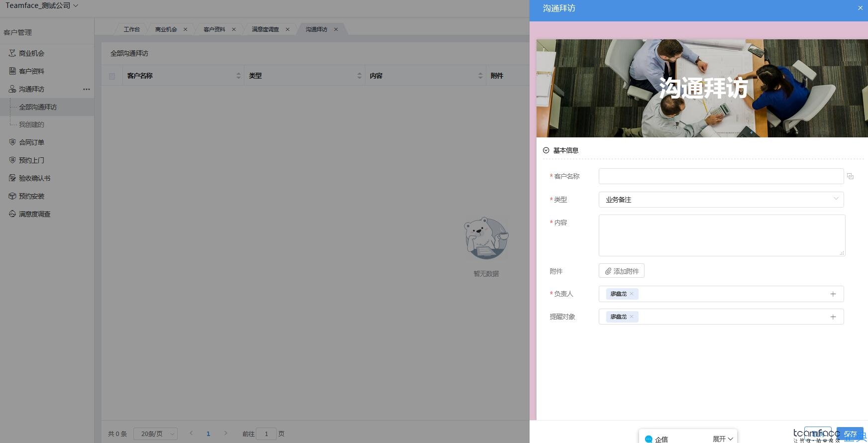Image resolution: width=868 pixels, height=443 pixels.
Task: Close the 沟通拜访 tab
Action: (336, 29)
